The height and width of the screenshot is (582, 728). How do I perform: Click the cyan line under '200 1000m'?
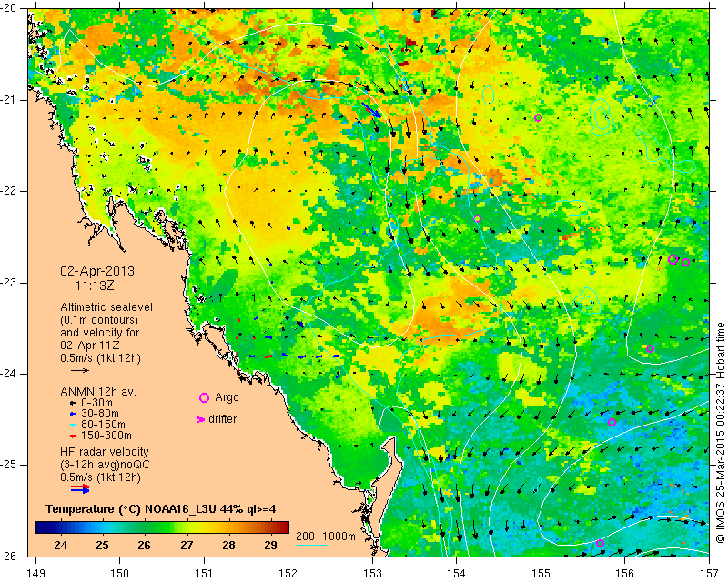[x=311, y=545]
